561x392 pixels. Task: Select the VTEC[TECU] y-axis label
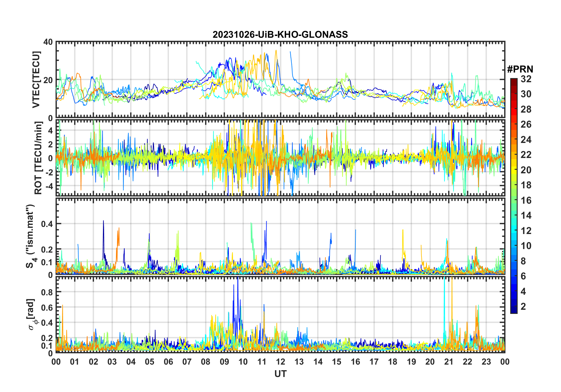(x=36, y=80)
